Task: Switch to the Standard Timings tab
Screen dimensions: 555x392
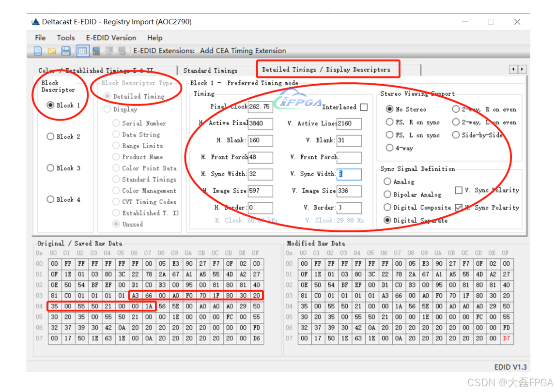Action: coord(210,70)
